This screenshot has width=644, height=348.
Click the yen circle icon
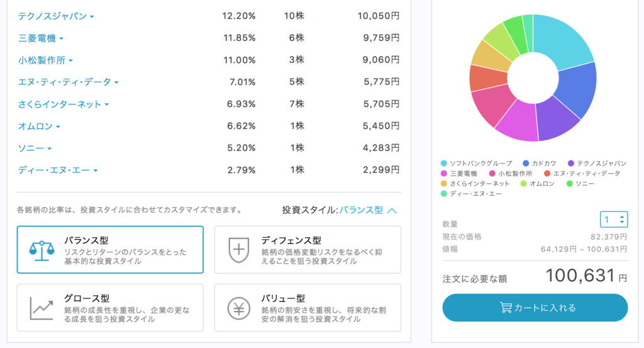pyautogui.click(x=239, y=308)
